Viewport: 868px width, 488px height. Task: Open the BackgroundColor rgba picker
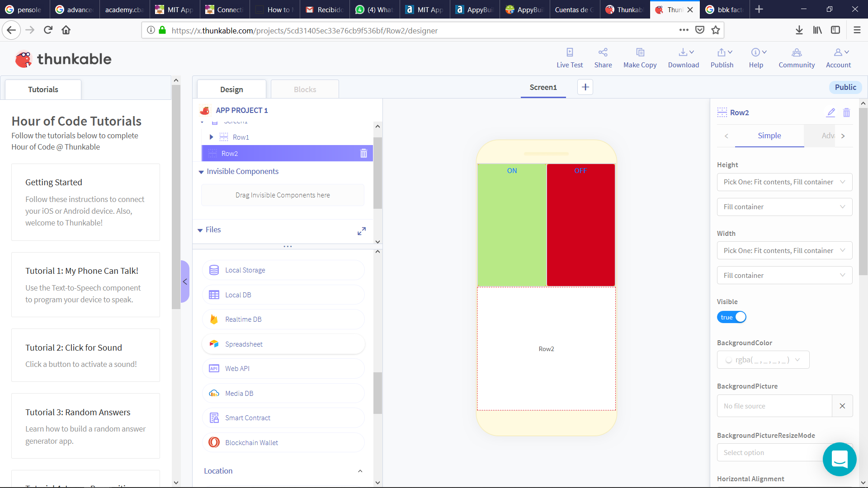763,360
